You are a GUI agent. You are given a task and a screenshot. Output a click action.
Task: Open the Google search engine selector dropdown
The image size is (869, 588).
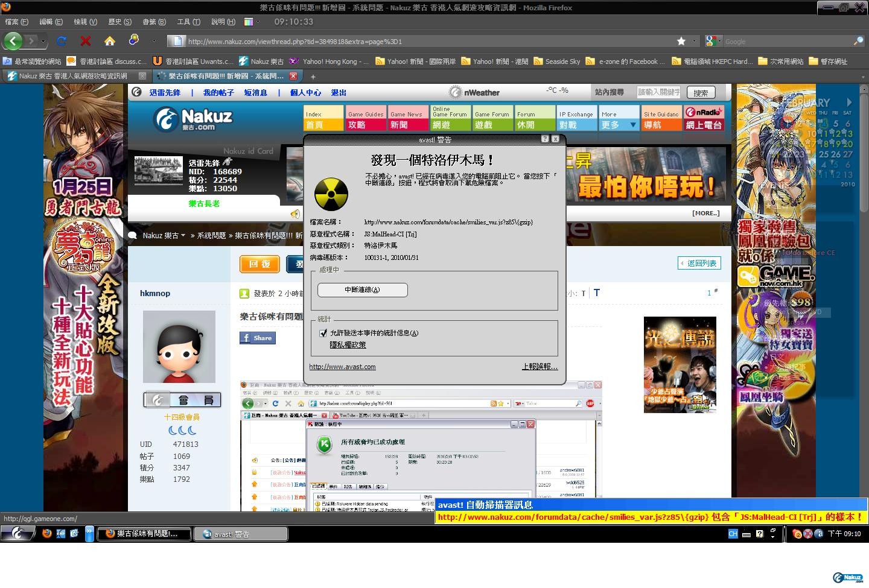coord(720,41)
